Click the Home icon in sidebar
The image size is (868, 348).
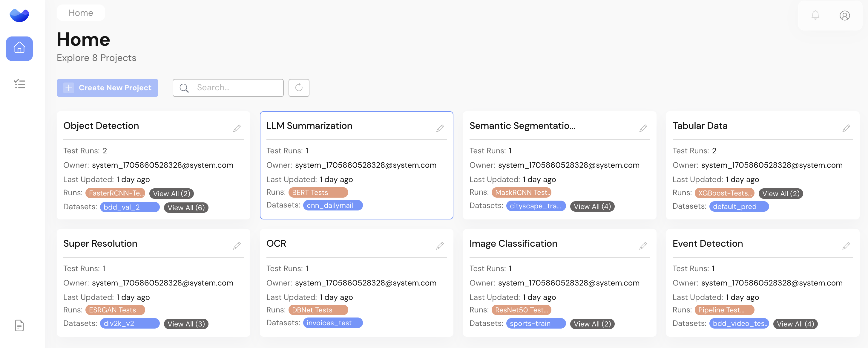pyautogui.click(x=19, y=48)
